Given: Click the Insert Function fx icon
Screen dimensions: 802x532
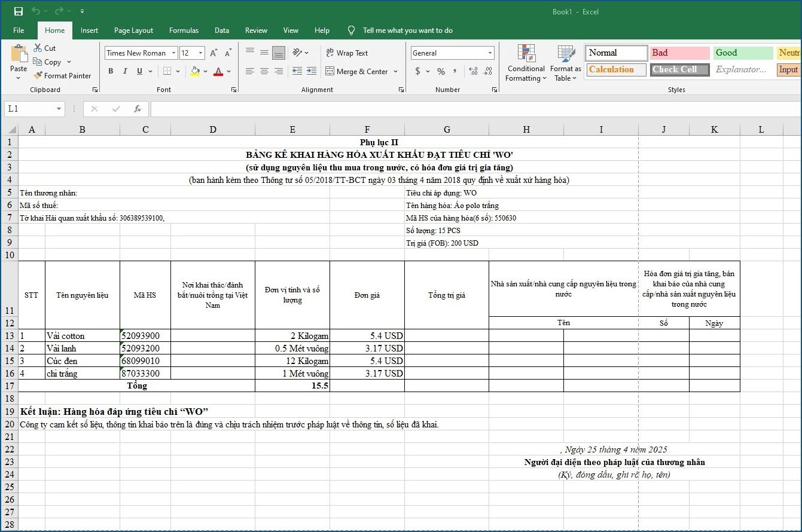Looking at the screenshot, I should [x=137, y=109].
